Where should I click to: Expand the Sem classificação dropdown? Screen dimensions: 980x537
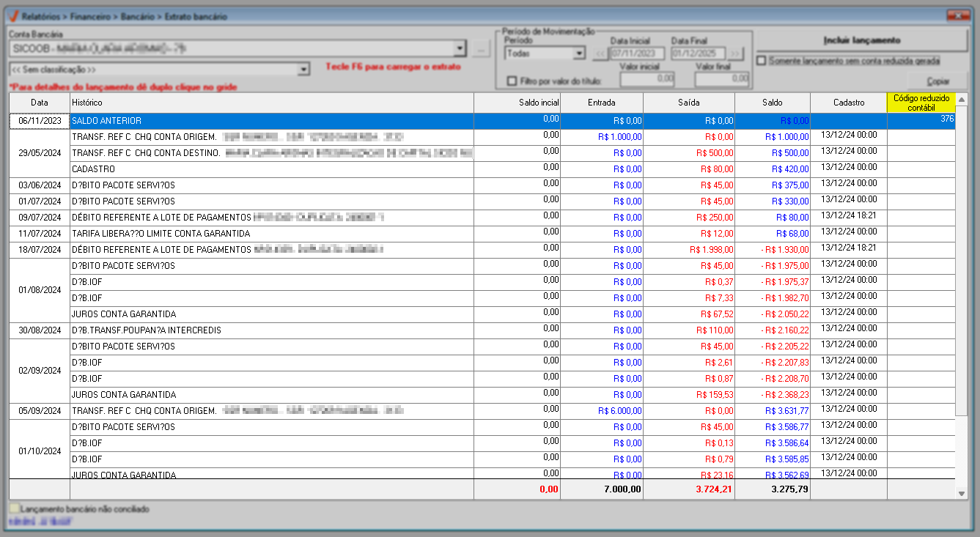(x=304, y=70)
